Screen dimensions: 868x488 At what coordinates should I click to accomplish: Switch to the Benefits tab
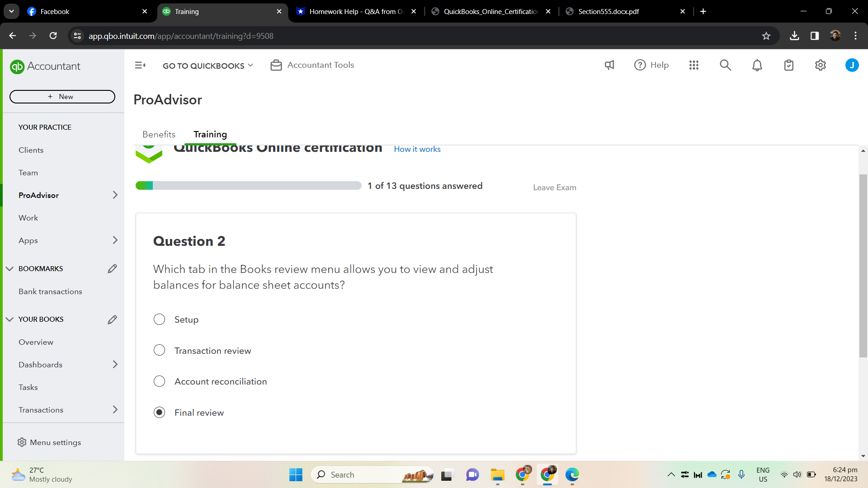[x=159, y=134]
